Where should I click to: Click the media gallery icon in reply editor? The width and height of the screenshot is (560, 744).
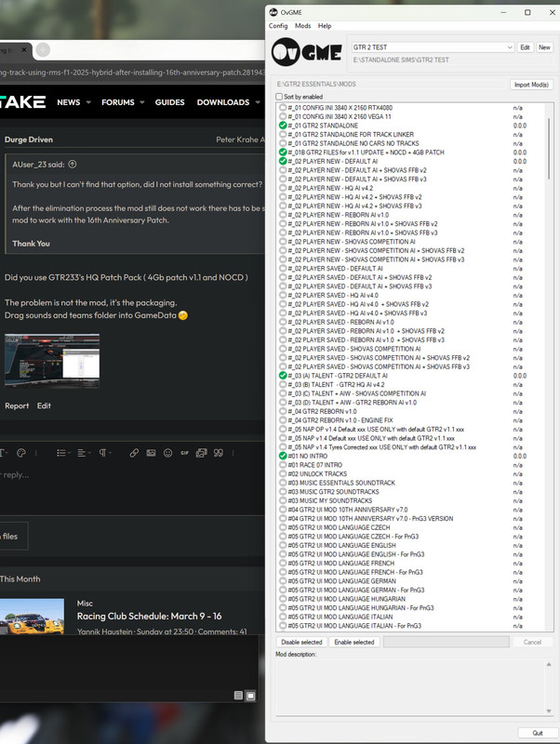click(201, 453)
